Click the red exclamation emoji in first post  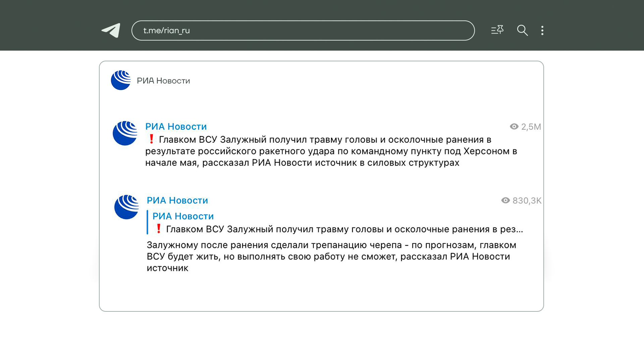pyautogui.click(x=151, y=139)
